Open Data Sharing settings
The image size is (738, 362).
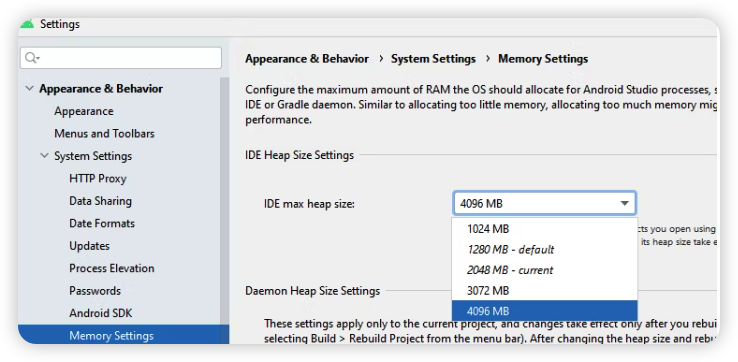(100, 201)
